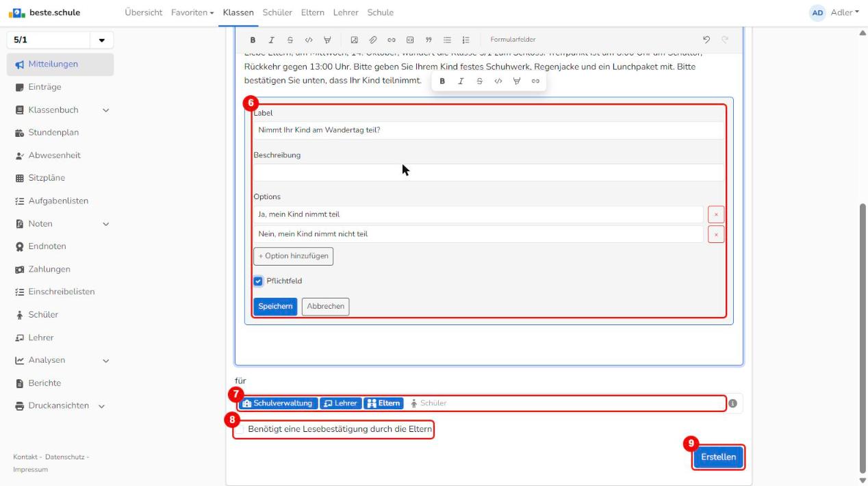Screen dimensions: 868x486
Task: Insert a blockquote using the quote icon
Action: (x=429, y=40)
